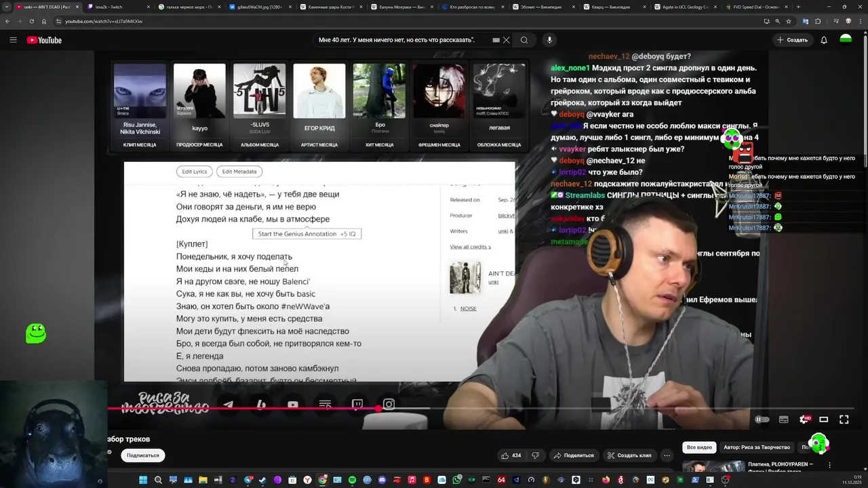Screen dimensions: 868x488
Task: Open the account avatar menu
Action: click(x=846, y=39)
